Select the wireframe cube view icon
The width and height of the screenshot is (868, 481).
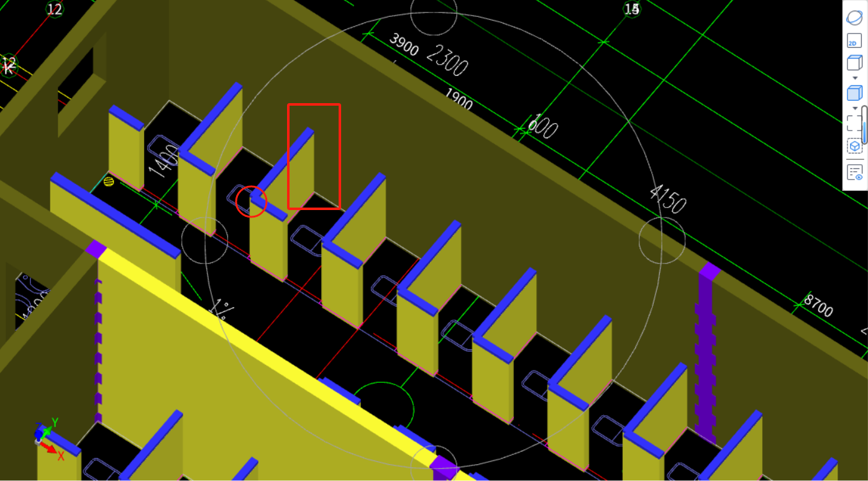coord(854,63)
